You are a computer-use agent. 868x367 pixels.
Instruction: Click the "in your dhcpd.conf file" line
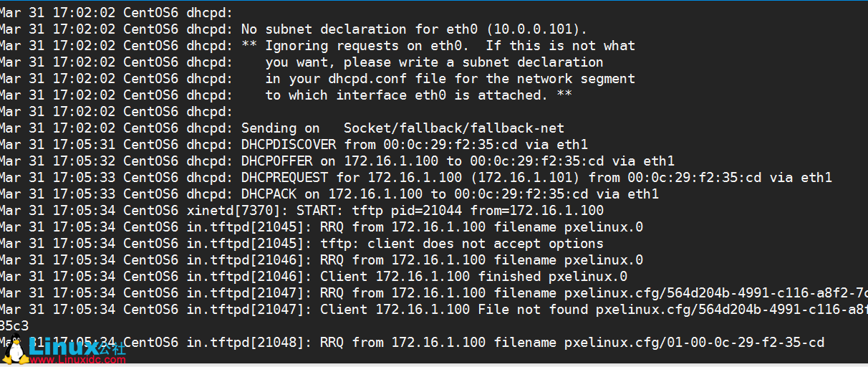click(x=450, y=79)
